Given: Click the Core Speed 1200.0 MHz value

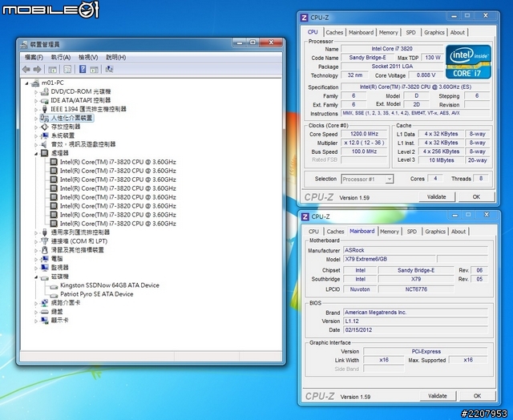Looking at the screenshot, I should pyautogui.click(x=364, y=134).
